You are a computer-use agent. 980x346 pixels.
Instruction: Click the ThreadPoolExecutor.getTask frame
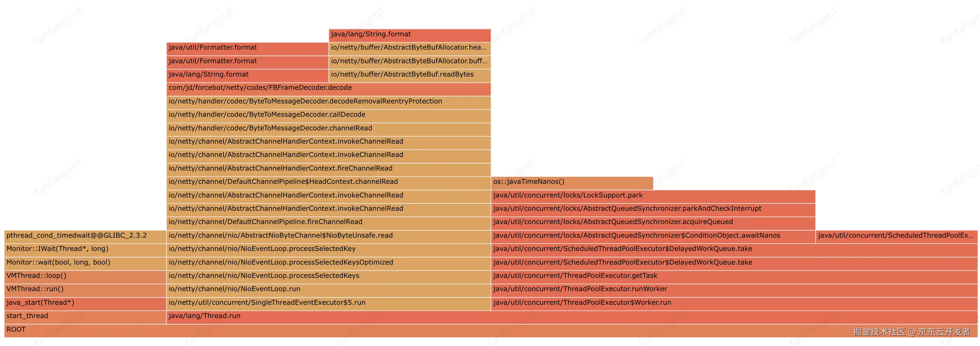point(734,277)
